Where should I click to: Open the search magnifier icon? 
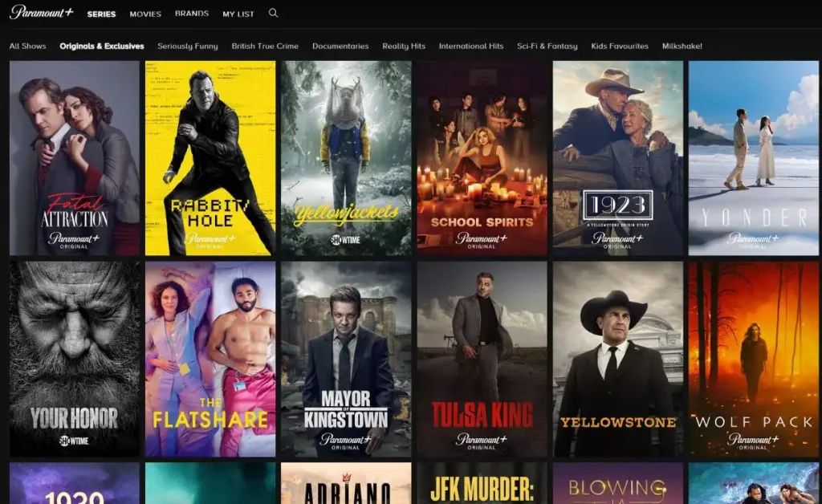coord(273,13)
